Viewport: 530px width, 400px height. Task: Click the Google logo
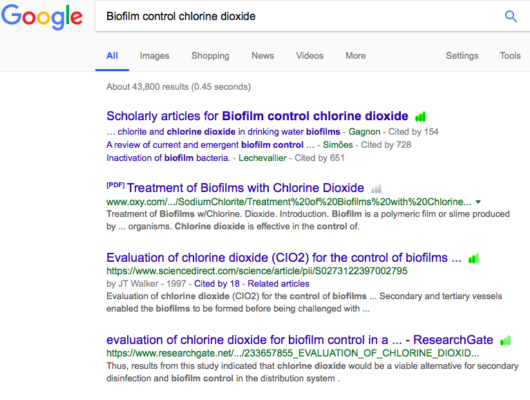(42, 17)
